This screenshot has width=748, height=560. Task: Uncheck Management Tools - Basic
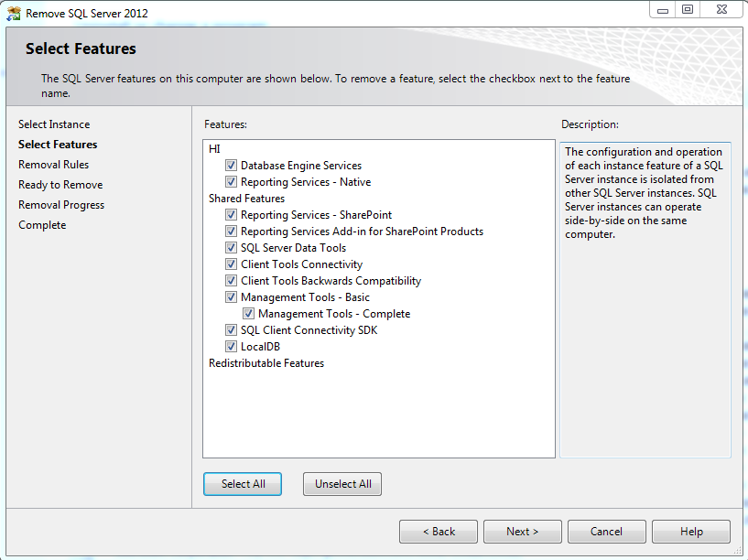pos(231,297)
